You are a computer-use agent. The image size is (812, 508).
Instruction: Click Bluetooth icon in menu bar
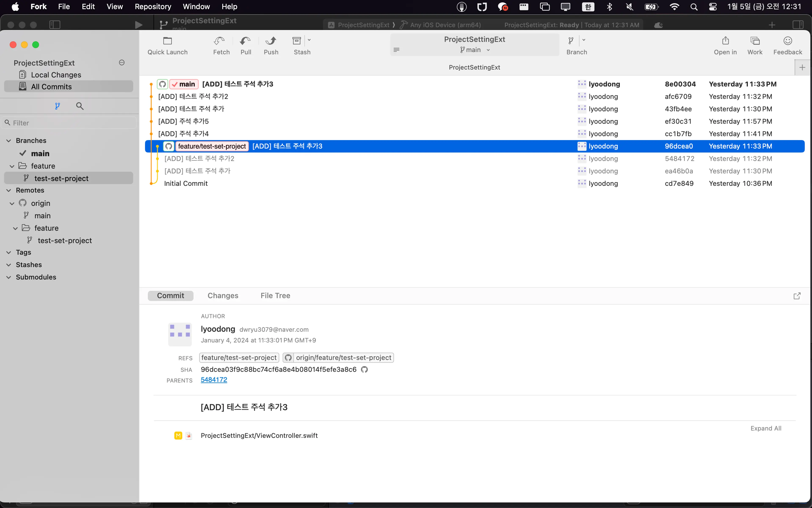(x=609, y=7)
